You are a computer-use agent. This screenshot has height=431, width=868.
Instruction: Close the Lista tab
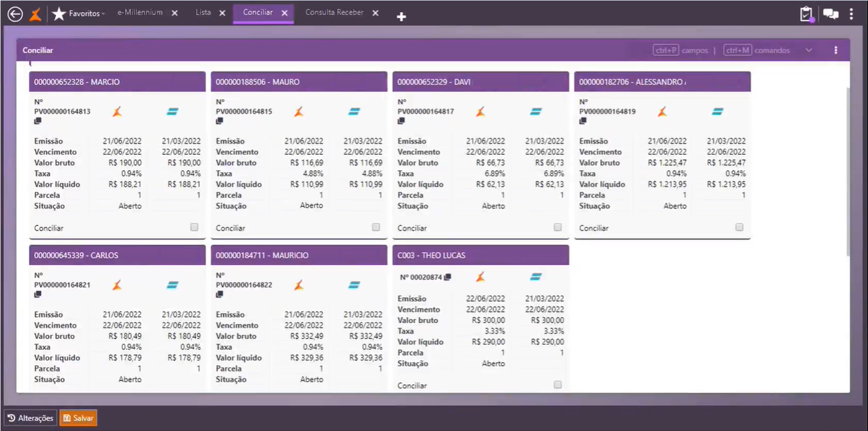click(222, 13)
